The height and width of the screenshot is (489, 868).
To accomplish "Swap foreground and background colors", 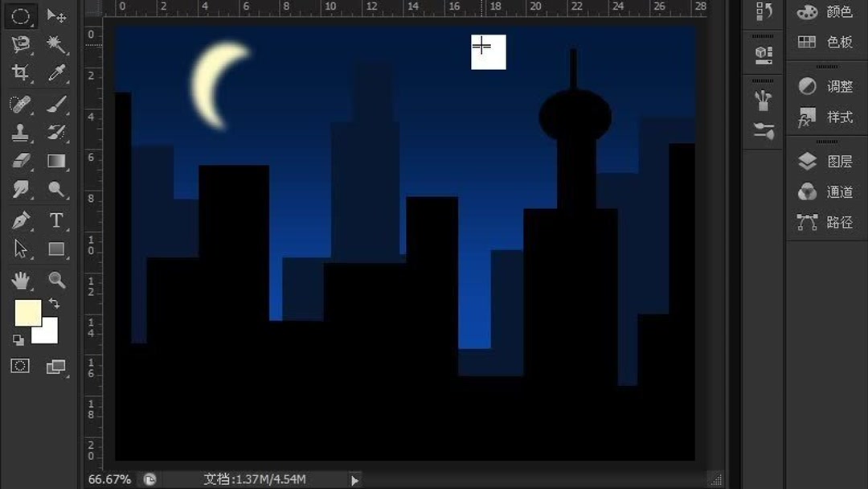I will [53, 304].
